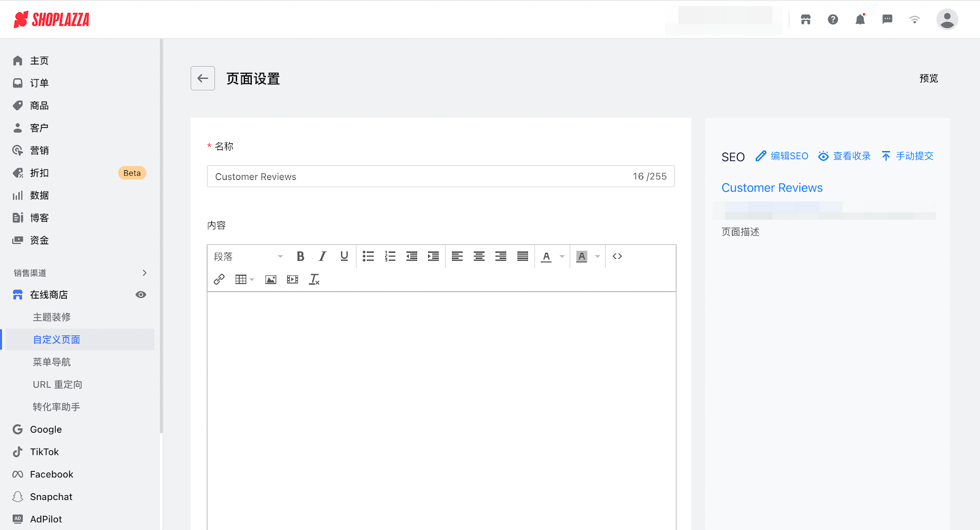Click the Edit SEO link

[x=782, y=156]
